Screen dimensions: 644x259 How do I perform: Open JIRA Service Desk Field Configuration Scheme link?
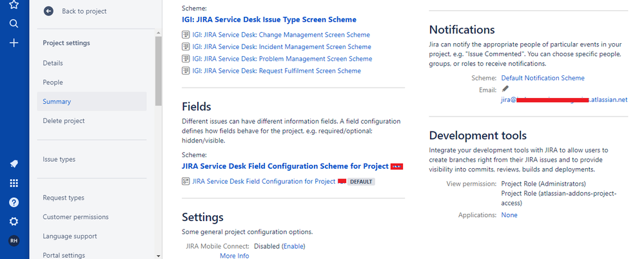coord(285,166)
